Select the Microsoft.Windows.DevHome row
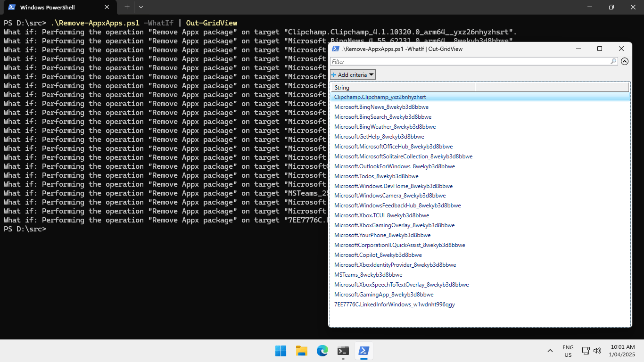644x362 pixels. coord(480,186)
